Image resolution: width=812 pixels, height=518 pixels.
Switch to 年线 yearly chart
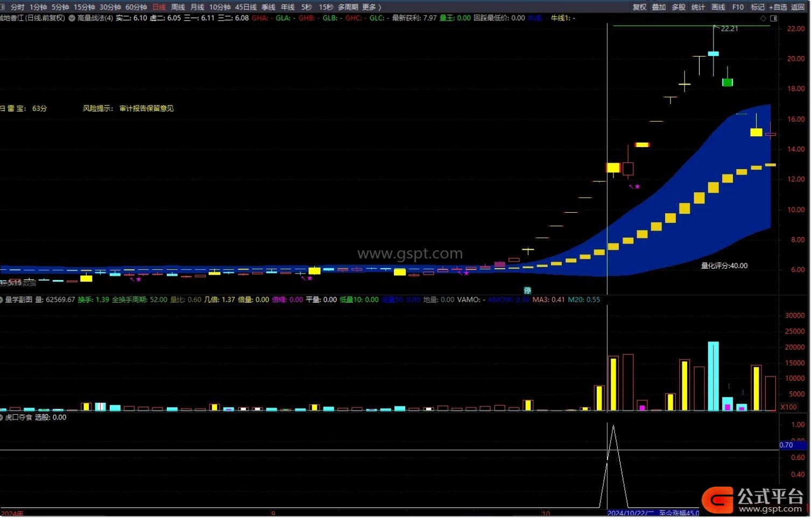point(287,7)
